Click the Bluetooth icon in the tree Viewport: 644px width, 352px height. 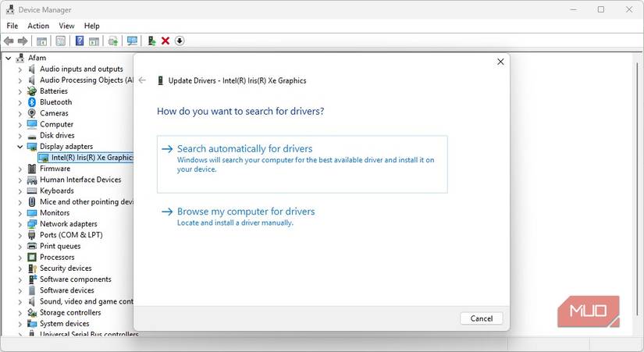(x=32, y=102)
